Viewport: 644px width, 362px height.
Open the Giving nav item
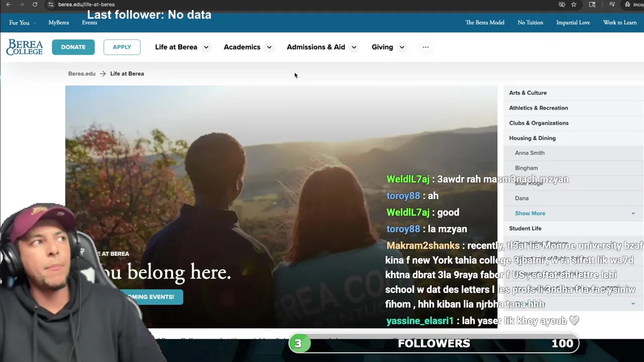[x=382, y=47]
